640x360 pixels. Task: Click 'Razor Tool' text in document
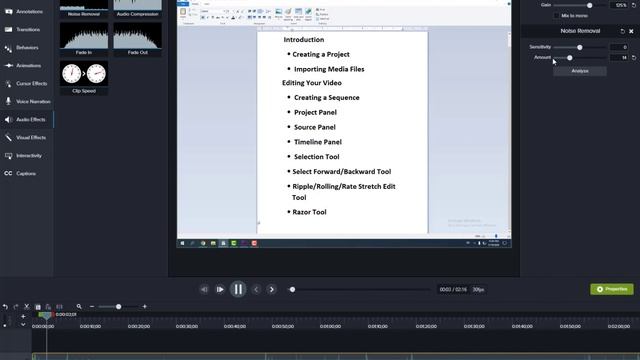pyautogui.click(x=309, y=212)
